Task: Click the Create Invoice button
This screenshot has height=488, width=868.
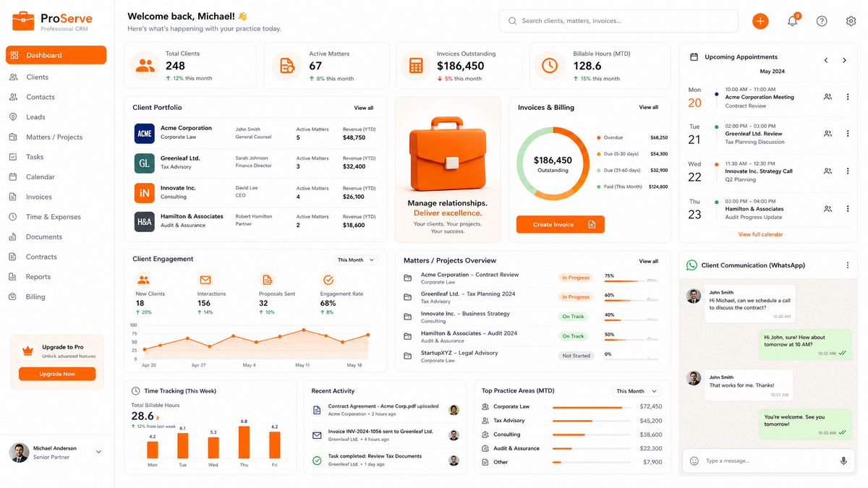Action: pyautogui.click(x=560, y=225)
